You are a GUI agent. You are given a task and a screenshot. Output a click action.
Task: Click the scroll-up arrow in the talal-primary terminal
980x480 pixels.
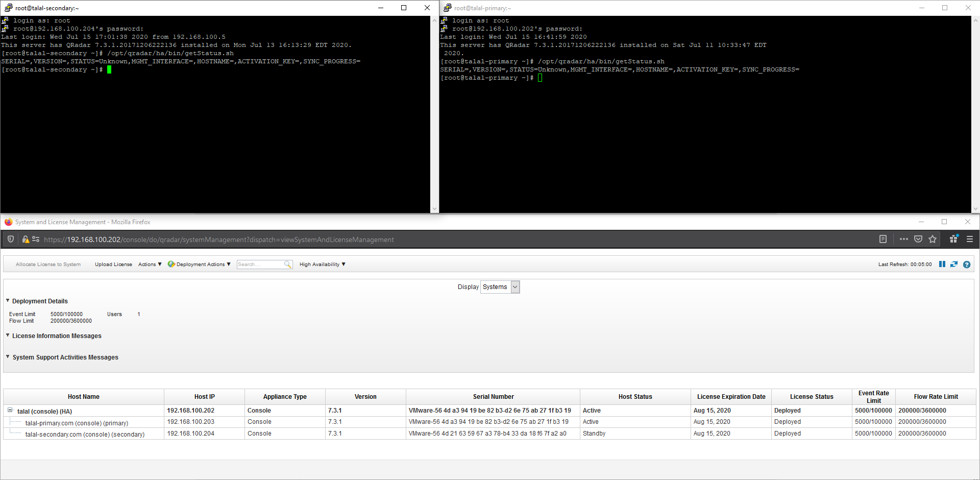pyautogui.click(x=975, y=20)
